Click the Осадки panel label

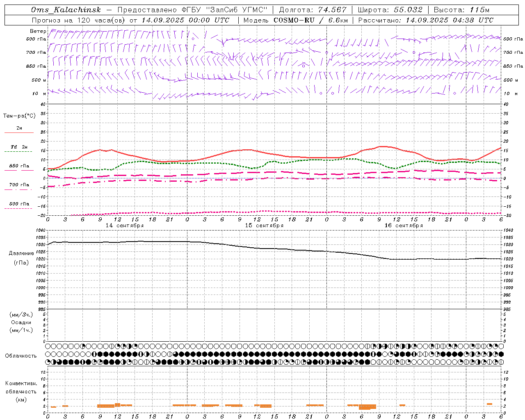click(21, 322)
